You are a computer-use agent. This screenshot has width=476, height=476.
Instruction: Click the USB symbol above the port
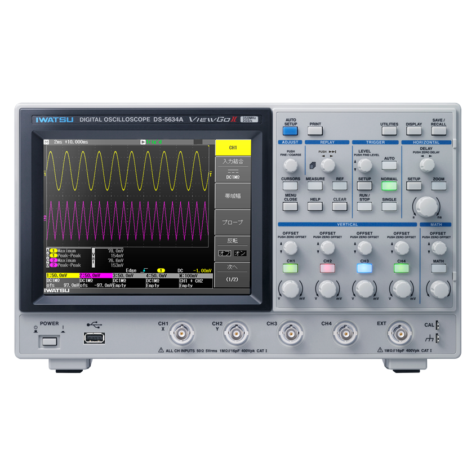pos(94,325)
